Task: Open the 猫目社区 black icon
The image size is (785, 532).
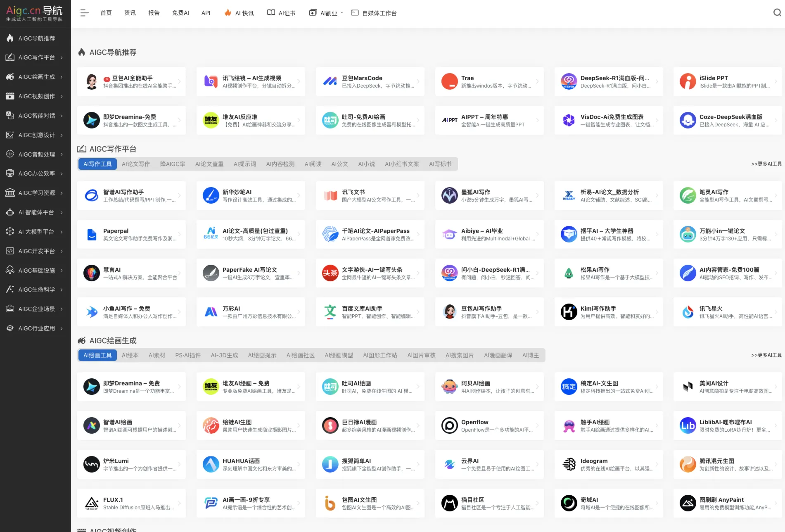Action: pos(450,503)
